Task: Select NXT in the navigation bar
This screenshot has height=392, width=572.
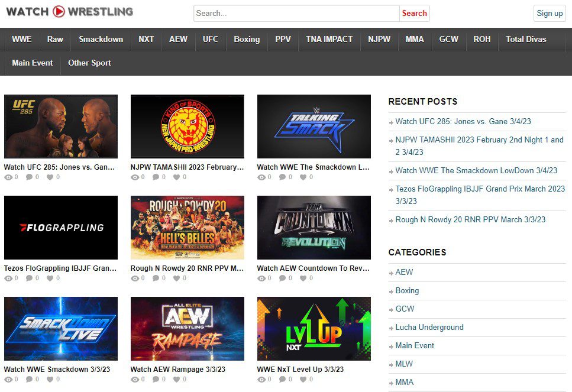Action: 146,40
